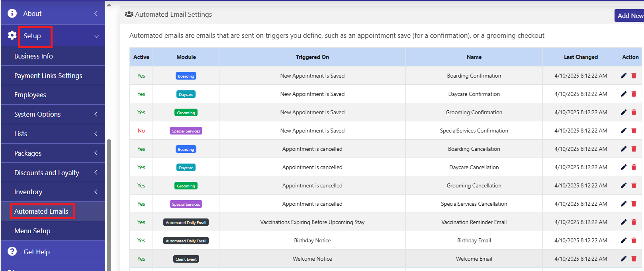Click the Boarding badge in Boarding Confirmation row
This screenshot has height=271, width=644.
186,76
